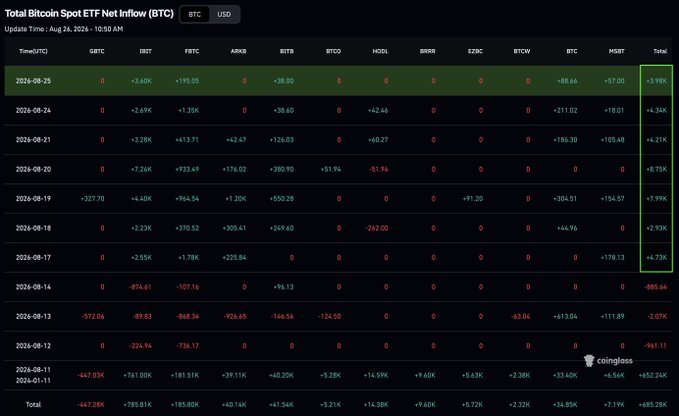The height and width of the screenshot is (416, 679).
Task: Click the +305.41 ARKB value
Action: pos(234,228)
